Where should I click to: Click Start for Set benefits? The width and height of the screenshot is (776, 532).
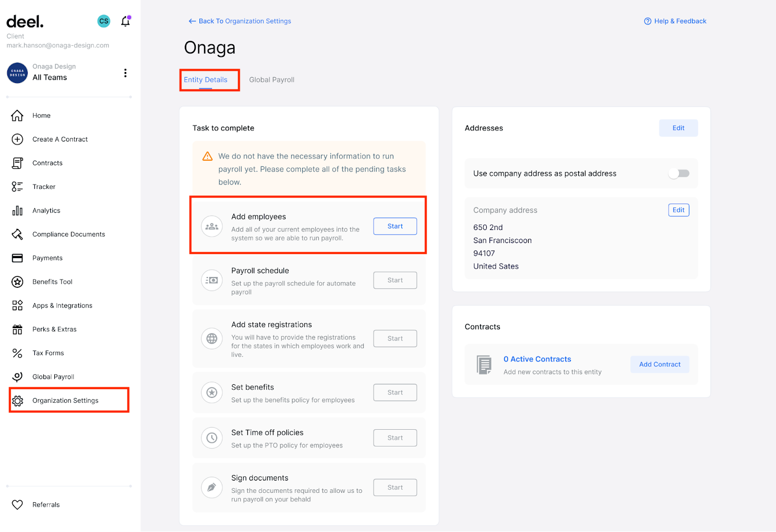(395, 393)
